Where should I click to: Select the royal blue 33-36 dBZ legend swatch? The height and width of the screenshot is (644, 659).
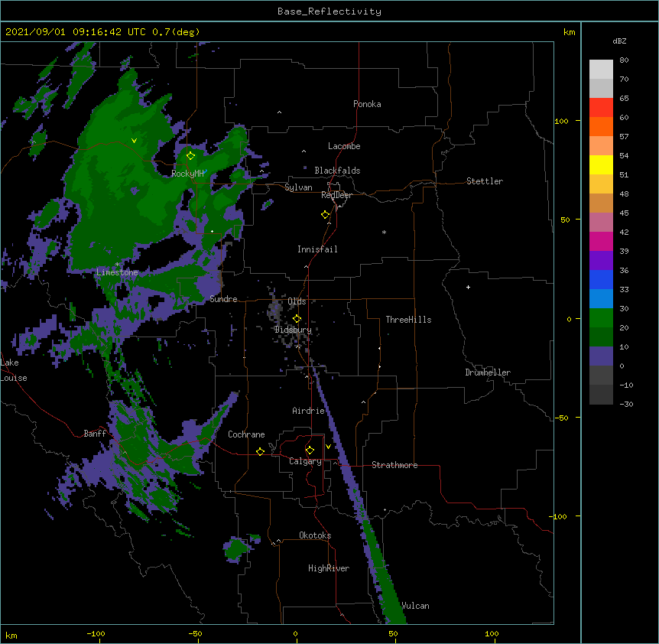point(601,279)
